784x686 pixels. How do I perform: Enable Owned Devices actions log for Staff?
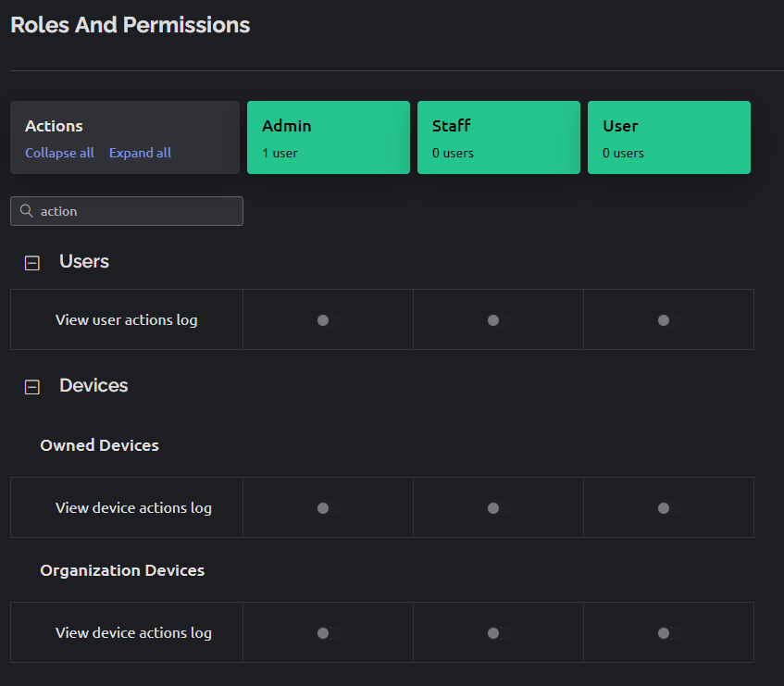499,508
